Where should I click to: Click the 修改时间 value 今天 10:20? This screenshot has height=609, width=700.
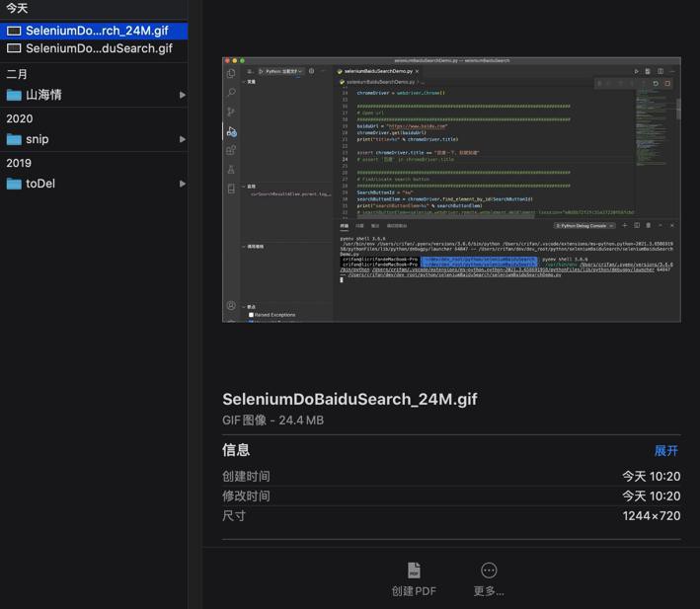(651, 496)
